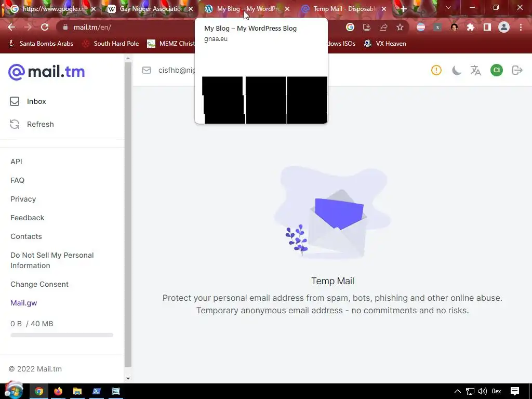The image size is (532, 399).
Task: Open the Extensions puzzle piece menu
Action: (x=471, y=27)
